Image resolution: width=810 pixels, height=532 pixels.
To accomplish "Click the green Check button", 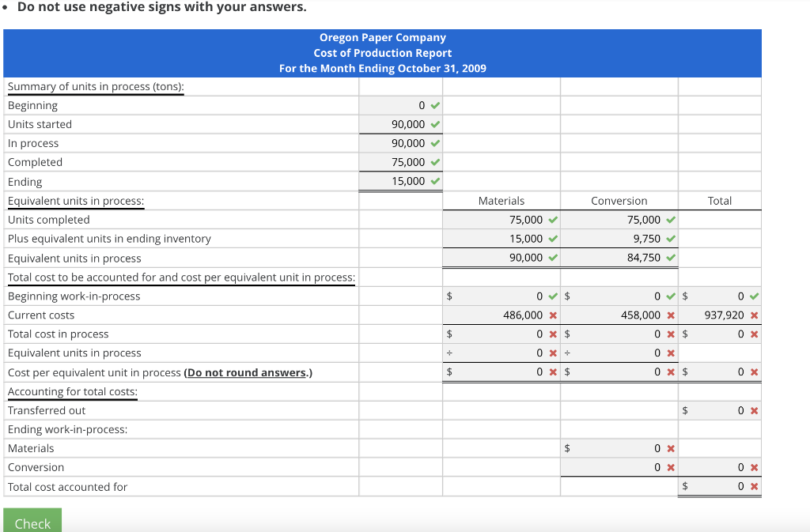I will [32, 521].
